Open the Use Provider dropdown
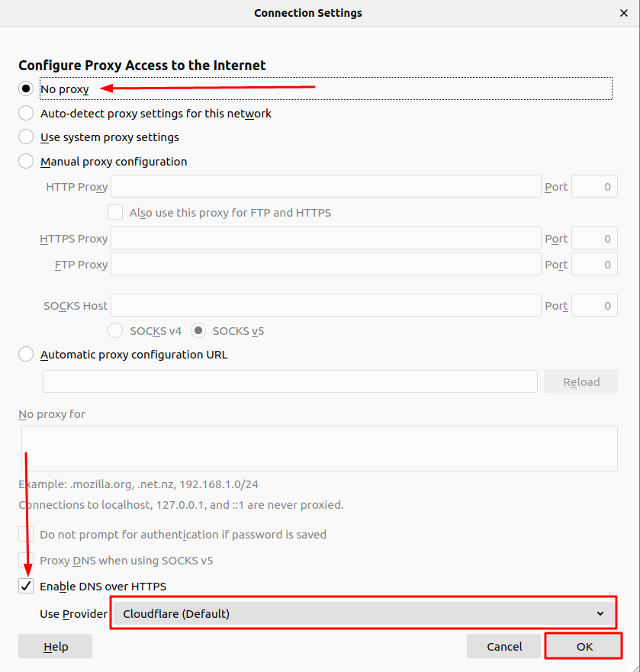This screenshot has height=672, width=640. point(363,613)
